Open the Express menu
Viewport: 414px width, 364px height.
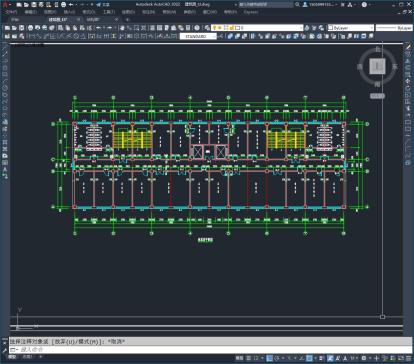[x=251, y=12]
